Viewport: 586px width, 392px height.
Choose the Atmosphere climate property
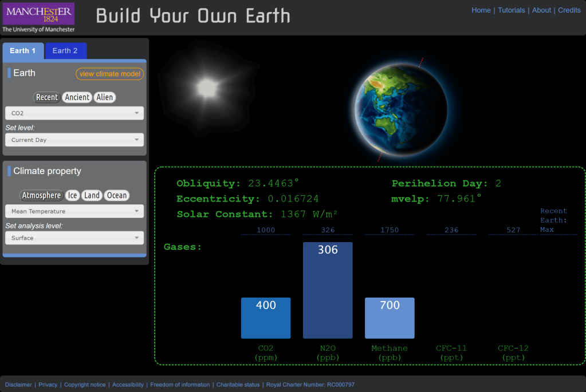(x=41, y=196)
